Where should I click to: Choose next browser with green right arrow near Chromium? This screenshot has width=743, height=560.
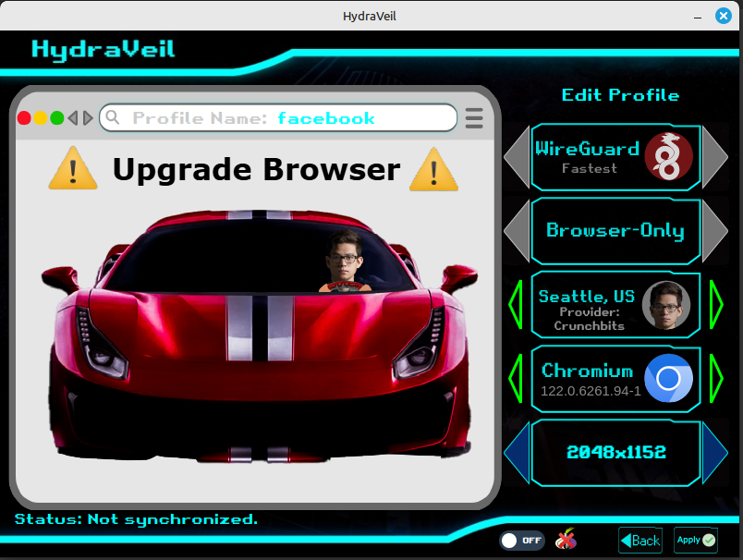tap(716, 379)
